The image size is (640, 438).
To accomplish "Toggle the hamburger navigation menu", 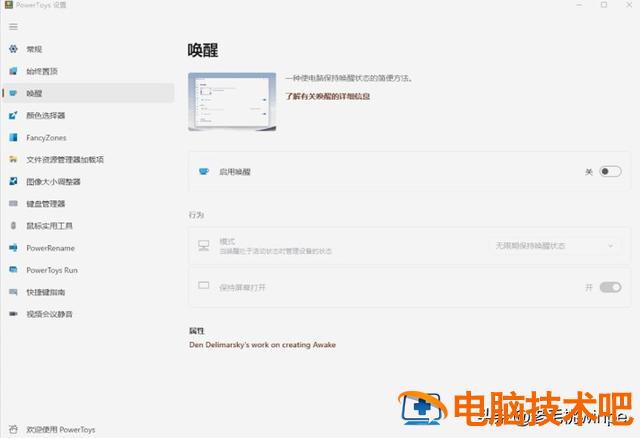I will [x=13, y=27].
